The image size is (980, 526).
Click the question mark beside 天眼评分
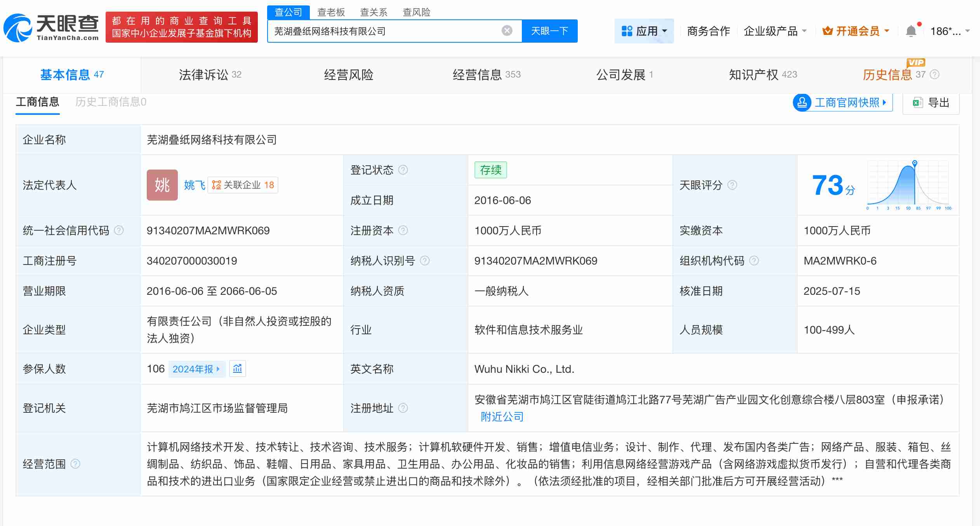[x=732, y=185]
